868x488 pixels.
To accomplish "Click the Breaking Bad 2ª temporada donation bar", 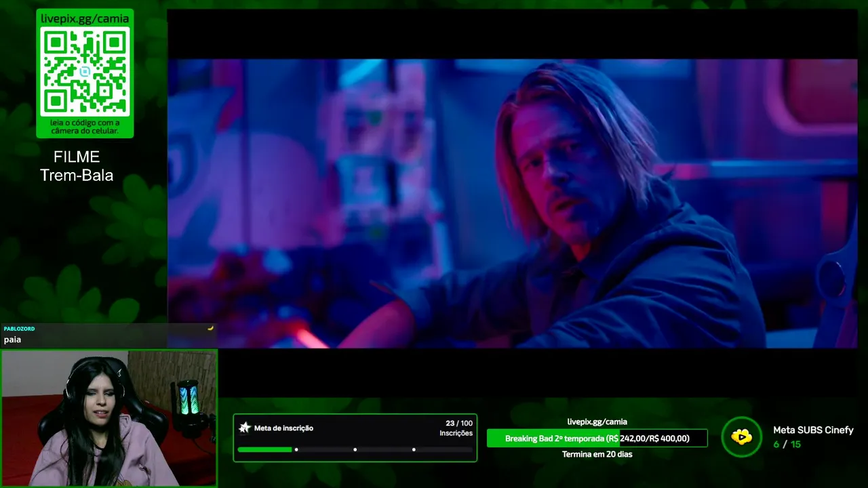I will [x=597, y=439].
